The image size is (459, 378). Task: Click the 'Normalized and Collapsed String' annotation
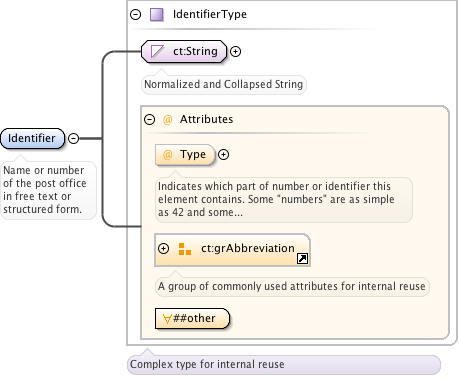coord(223,84)
